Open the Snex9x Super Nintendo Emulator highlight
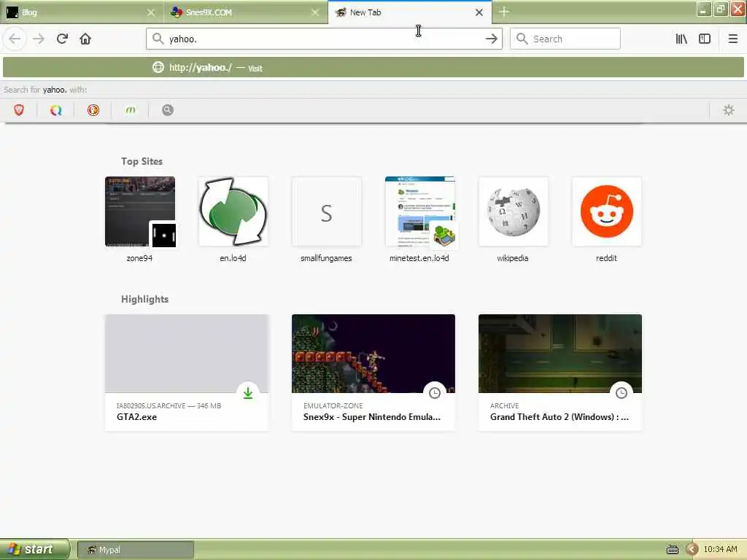 click(x=373, y=373)
